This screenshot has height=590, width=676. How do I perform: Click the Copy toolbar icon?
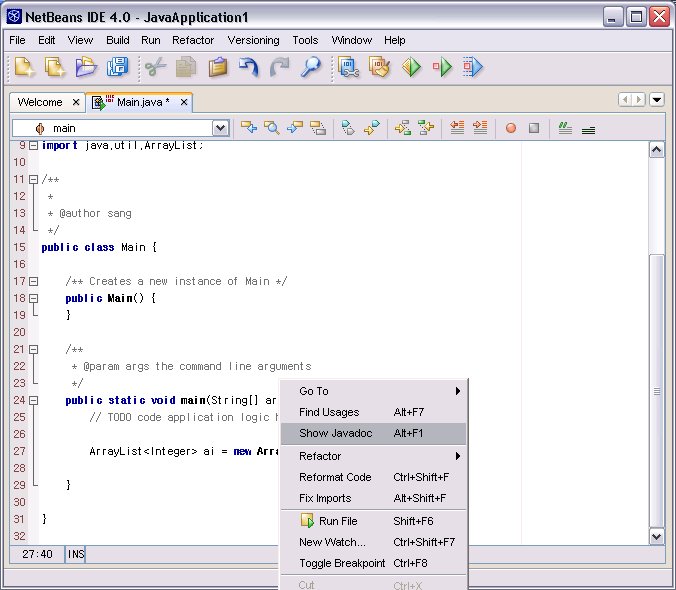click(x=186, y=67)
